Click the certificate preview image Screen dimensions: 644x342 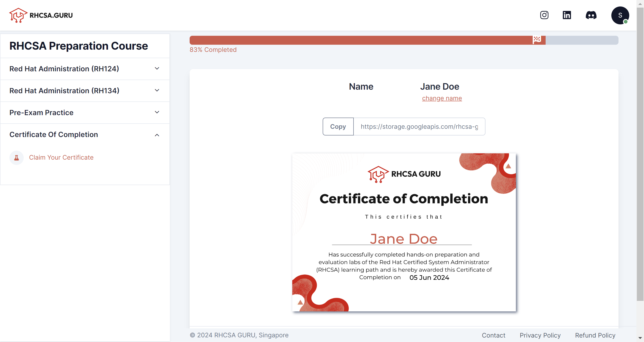[x=404, y=232]
